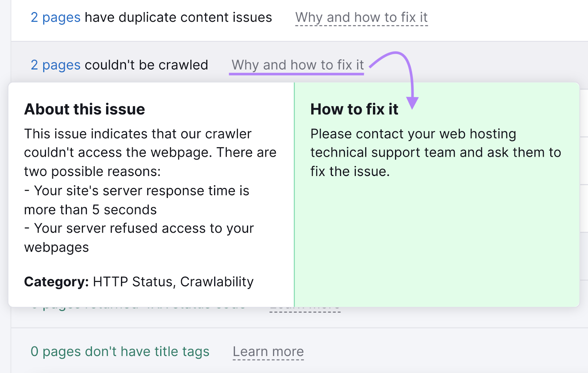Open 'Why and how to fix it' for duplicate content
This screenshot has height=373, width=588.
coord(361,17)
